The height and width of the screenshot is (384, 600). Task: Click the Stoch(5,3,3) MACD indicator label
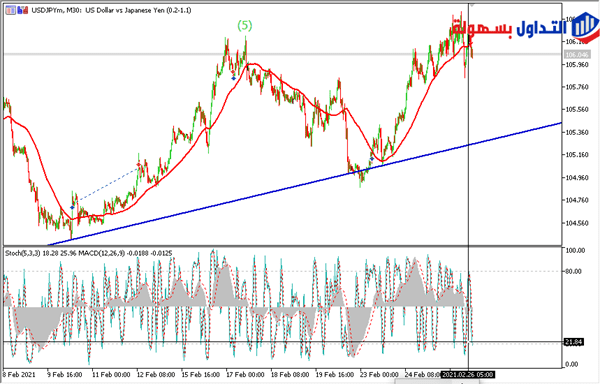coord(88,253)
